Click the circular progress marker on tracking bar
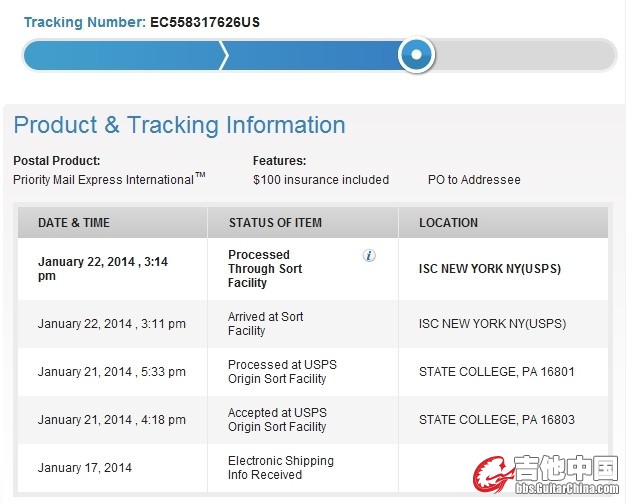 coord(416,54)
